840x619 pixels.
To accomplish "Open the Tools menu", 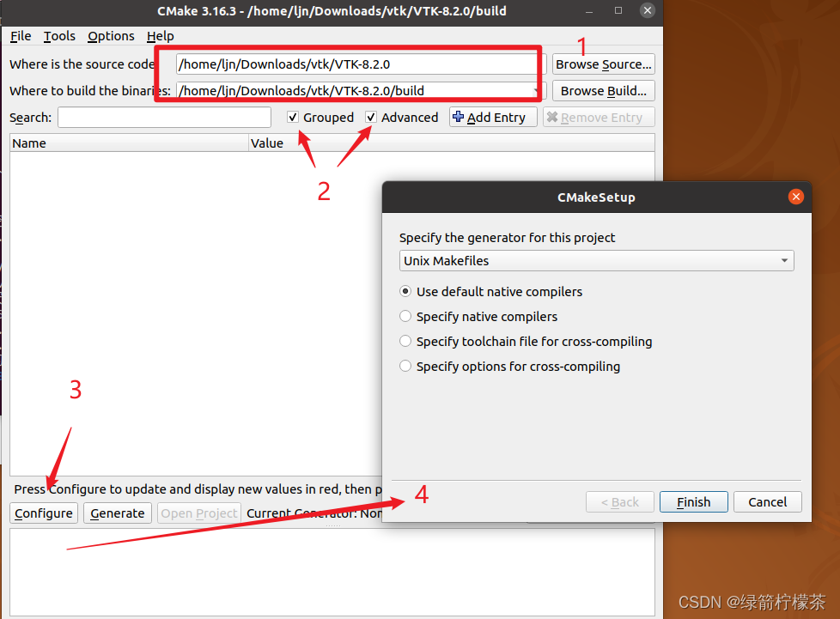I will click(x=59, y=36).
